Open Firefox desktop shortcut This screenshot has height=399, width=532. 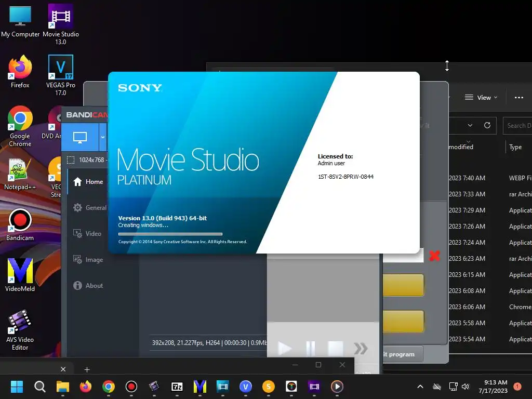tap(20, 72)
